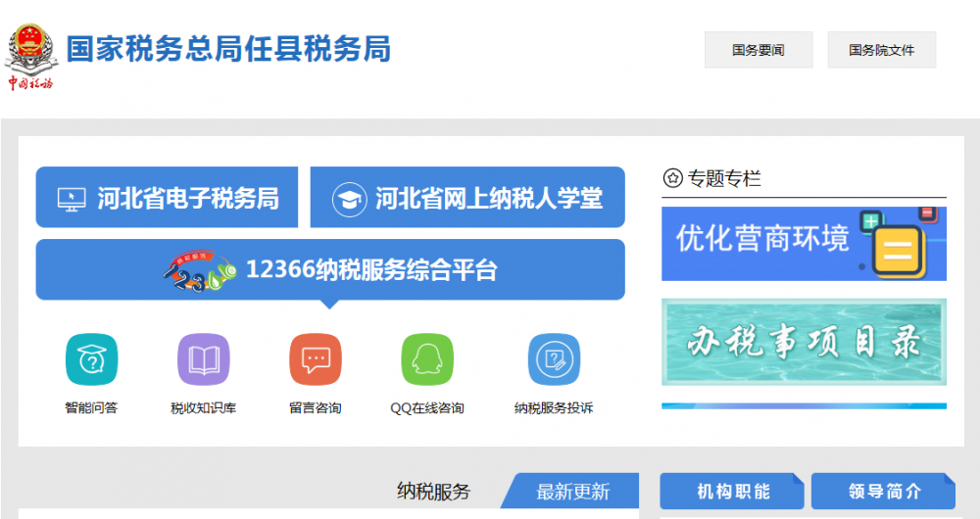Open the 领导简介 section
This screenshot has width=980, height=519.
883,492
